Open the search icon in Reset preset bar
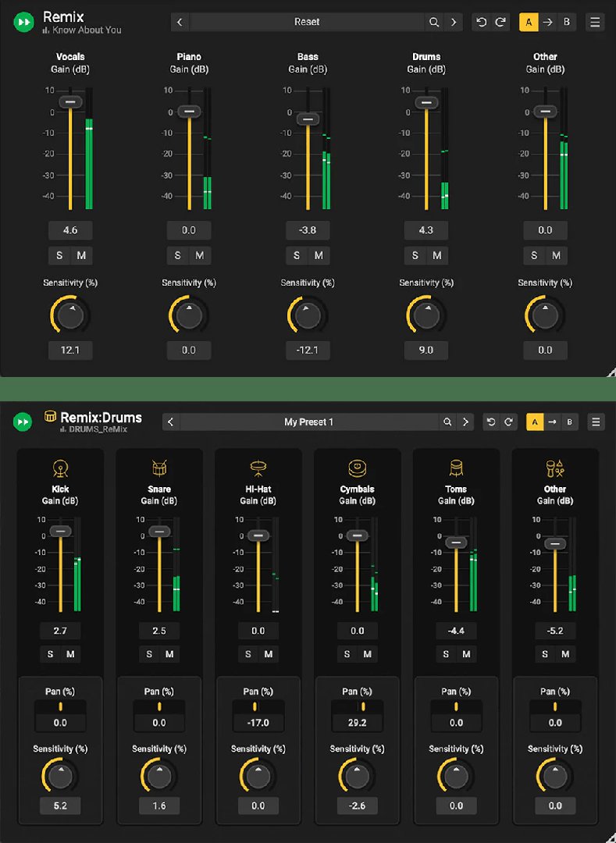Image resolution: width=616 pixels, height=843 pixels. pyautogui.click(x=434, y=23)
